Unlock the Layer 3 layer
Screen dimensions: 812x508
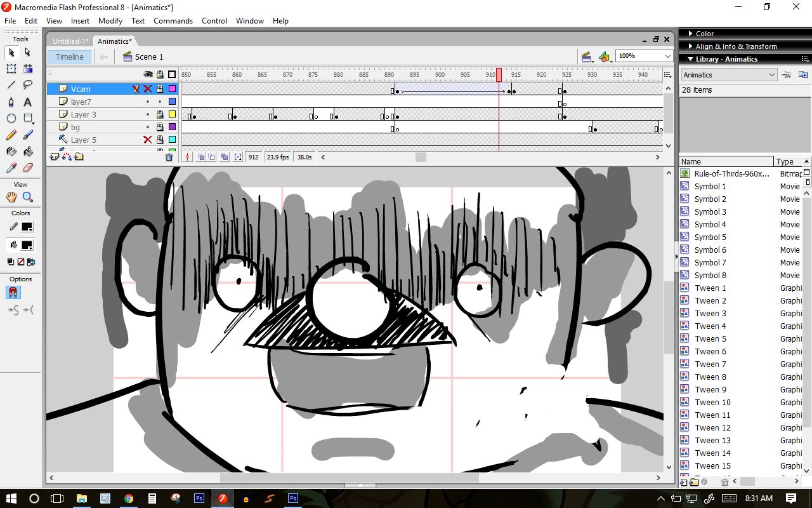[160, 114]
